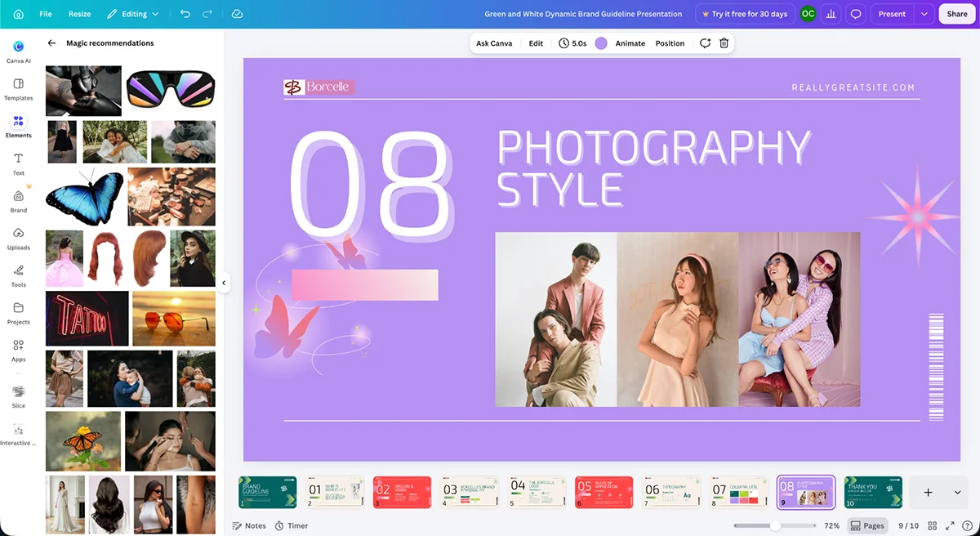The height and width of the screenshot is (536, 980).
Task: Open the Interactive app in sidebar
Action: [18, 435]
